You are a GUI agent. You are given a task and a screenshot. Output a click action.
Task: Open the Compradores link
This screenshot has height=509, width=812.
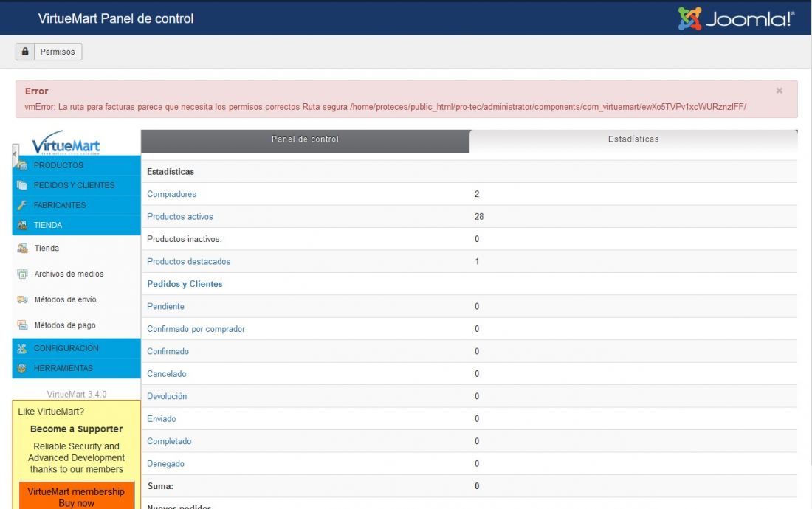pos(171,194)
